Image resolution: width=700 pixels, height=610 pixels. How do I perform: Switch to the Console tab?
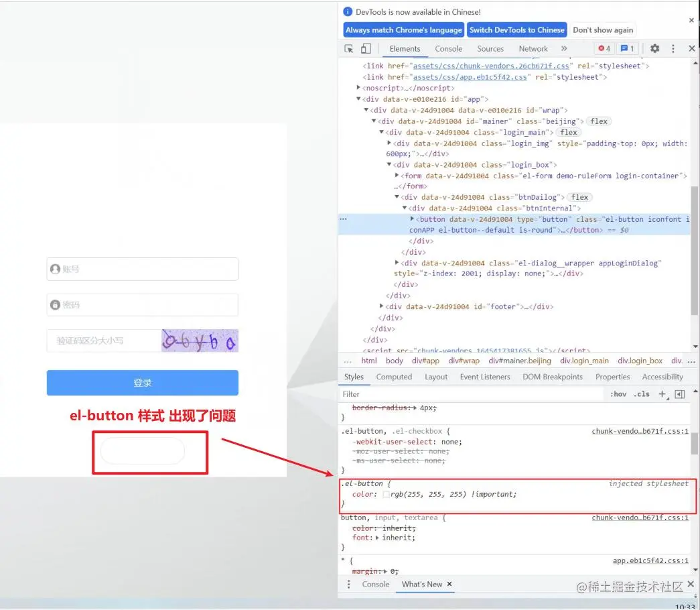(x=448, y=49)
